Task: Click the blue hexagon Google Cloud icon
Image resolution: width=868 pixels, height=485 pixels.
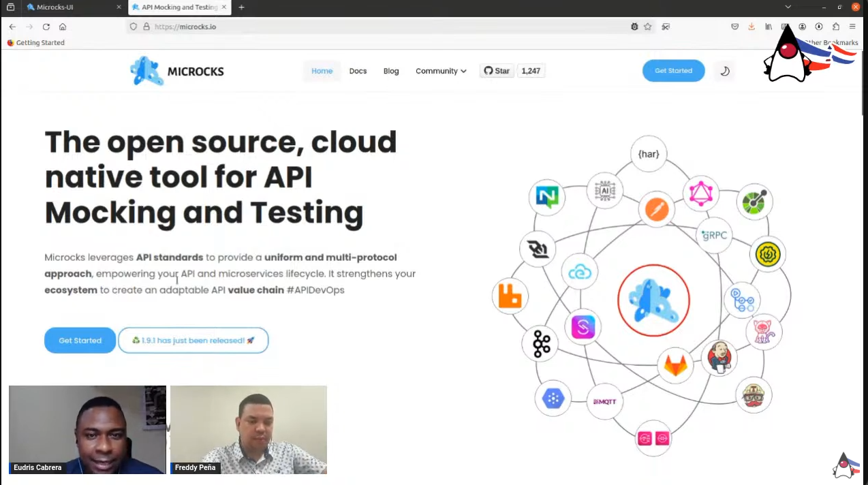Action: (x=553, y=398)
